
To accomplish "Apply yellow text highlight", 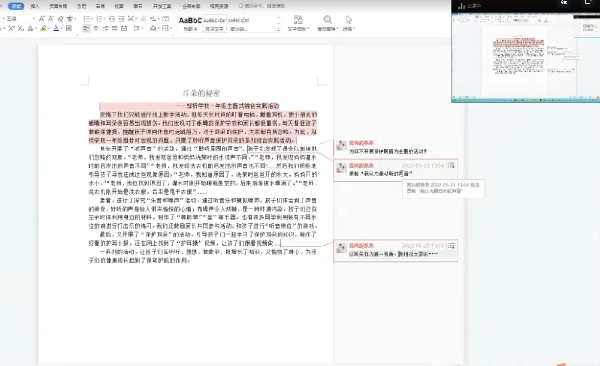I will coord(44,28).
